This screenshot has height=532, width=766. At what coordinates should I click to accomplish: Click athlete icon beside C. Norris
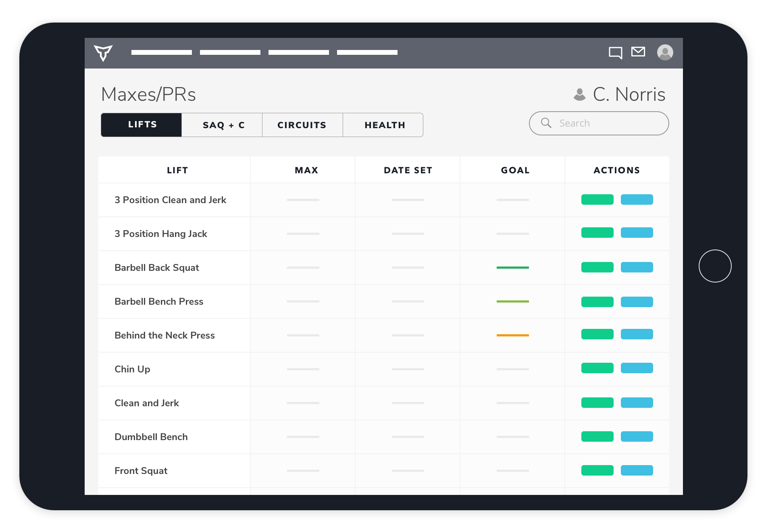pos(579,95)
